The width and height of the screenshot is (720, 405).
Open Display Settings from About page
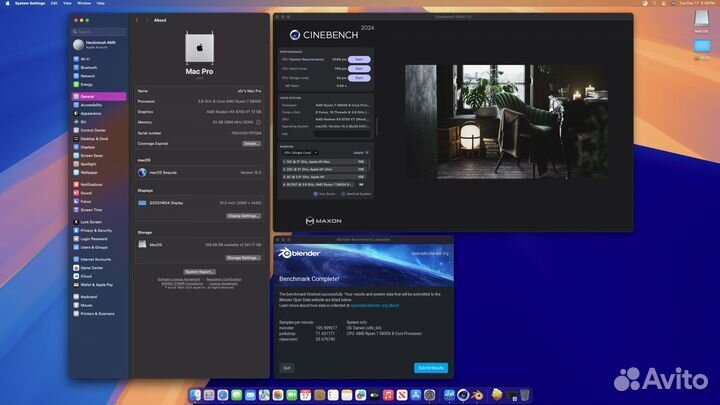coord(243,216)
